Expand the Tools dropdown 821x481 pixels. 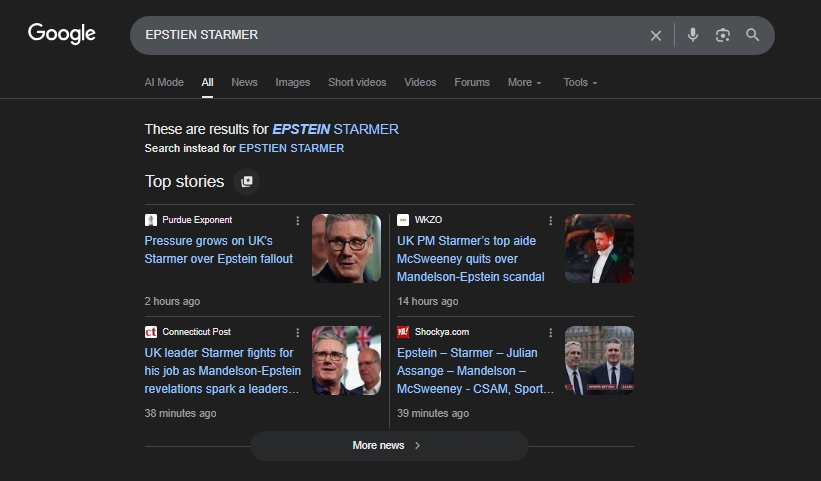[580, 82]
